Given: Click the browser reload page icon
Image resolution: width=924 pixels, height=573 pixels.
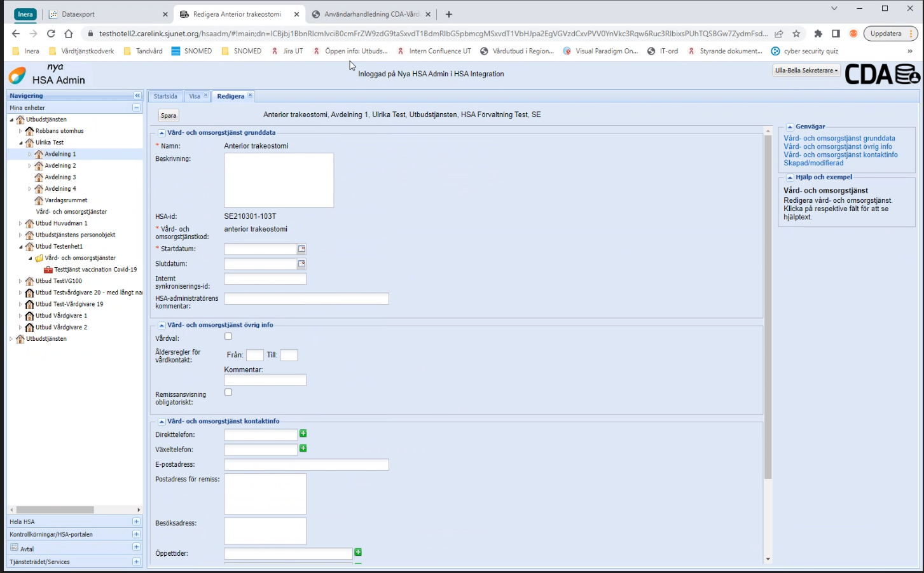Looking at the screenshot, I should pyautogui.click(x=51, y=34).
